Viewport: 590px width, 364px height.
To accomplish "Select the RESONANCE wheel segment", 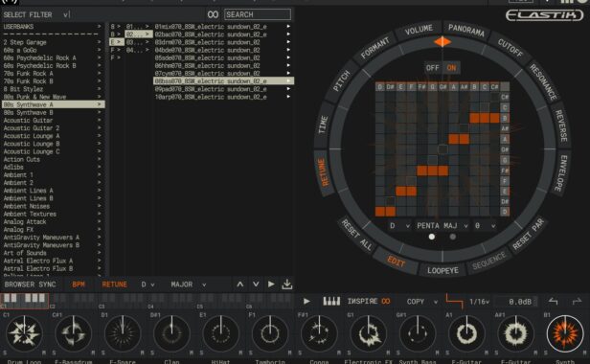I will (x=543, y=82).
